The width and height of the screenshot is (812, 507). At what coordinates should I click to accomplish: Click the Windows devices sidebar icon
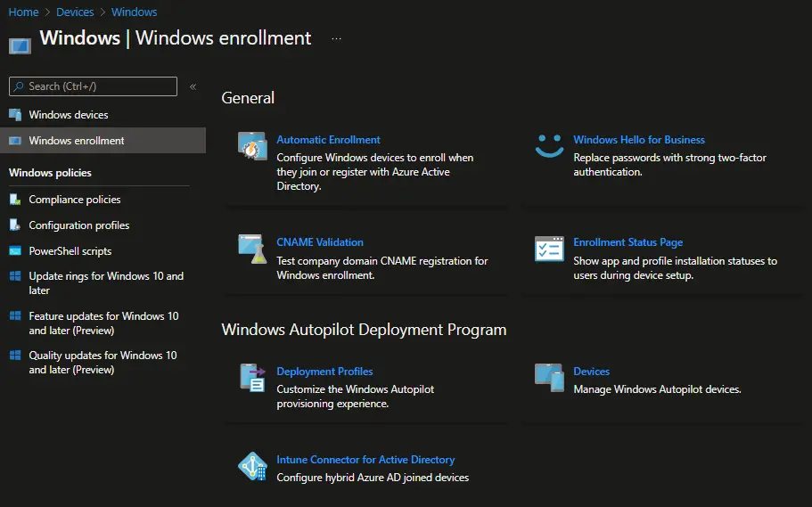[15, 114]
